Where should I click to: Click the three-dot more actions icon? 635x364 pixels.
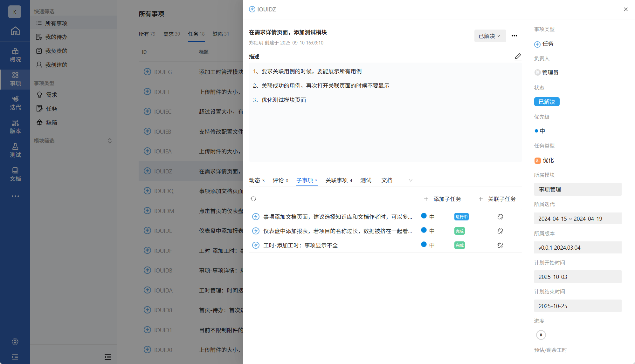(x=514, y=36)
